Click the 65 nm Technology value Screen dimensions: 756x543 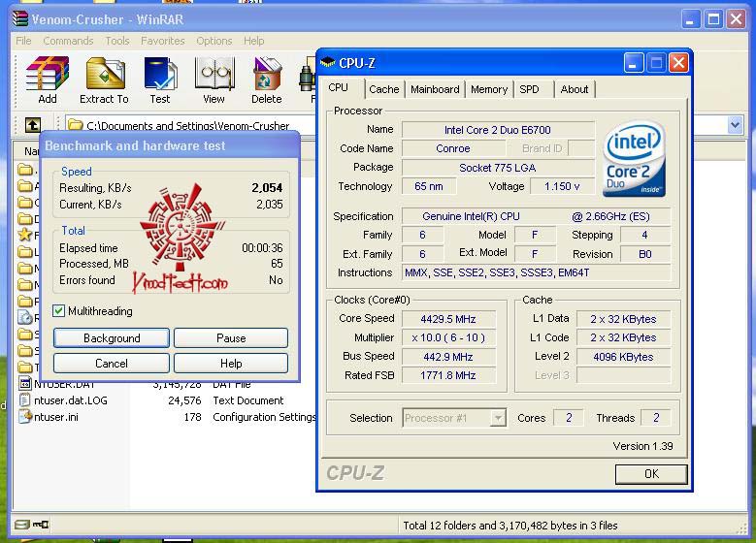coord(429,186)
